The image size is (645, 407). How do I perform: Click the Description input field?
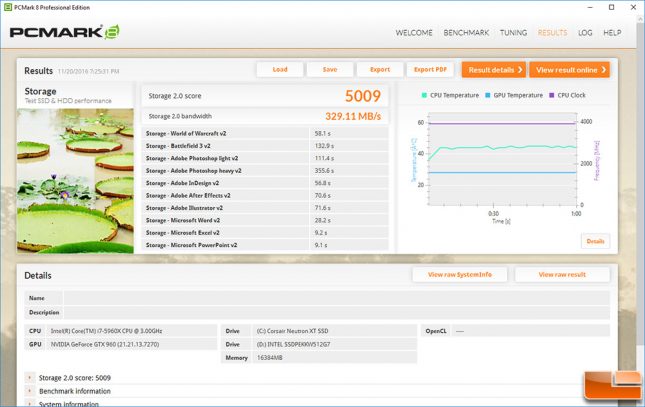336,312
